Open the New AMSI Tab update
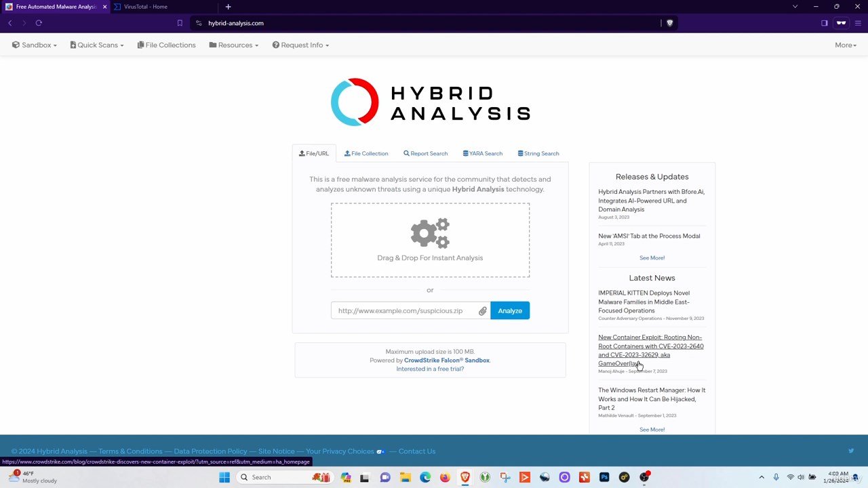The width and height of the screenshot is (868, 488). pos(649,236)
